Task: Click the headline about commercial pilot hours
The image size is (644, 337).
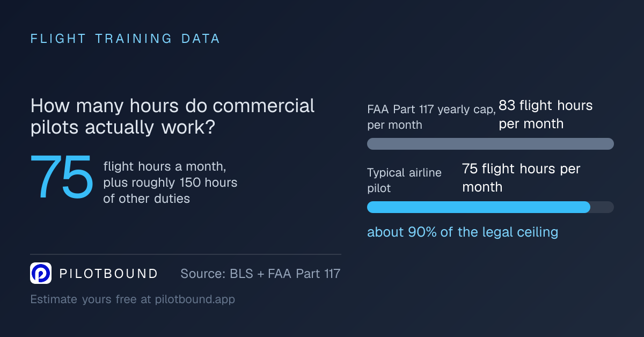Action: [x=173, y=117]
